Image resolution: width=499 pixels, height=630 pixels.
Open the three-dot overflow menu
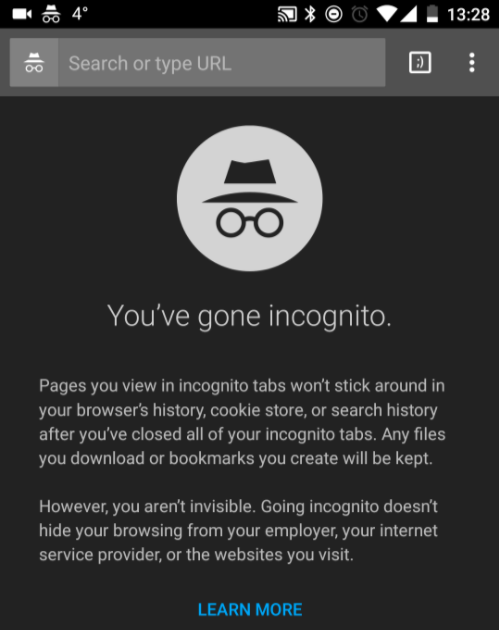(x=472, y=63)
